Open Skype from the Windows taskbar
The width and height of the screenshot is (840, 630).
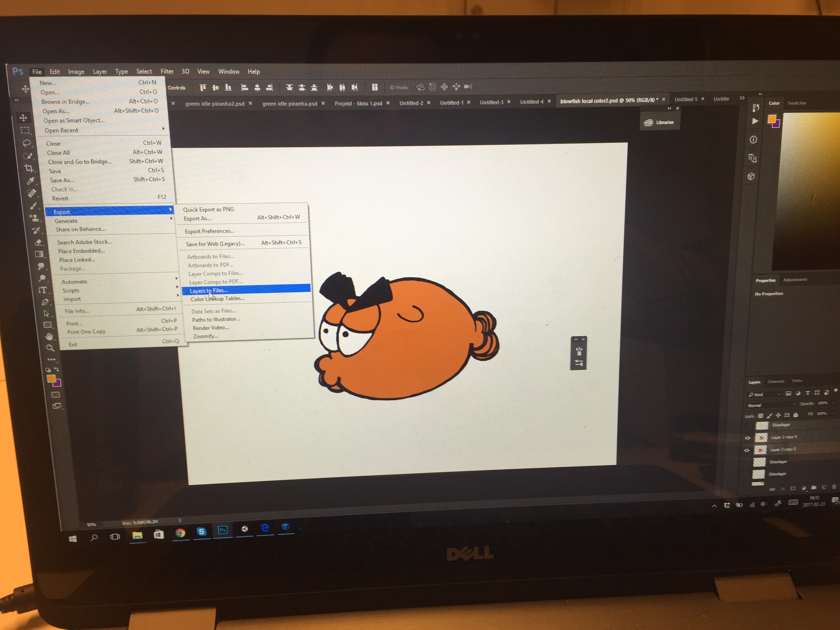click(x=201, y=532)
